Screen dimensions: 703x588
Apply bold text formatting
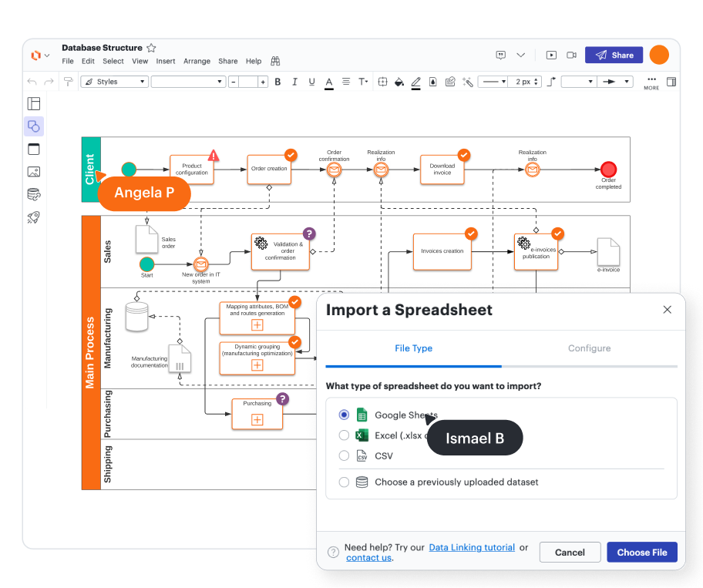click(x=278, y=82)
